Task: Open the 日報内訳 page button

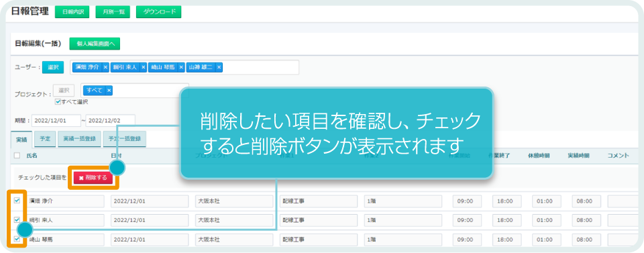Action: pyautogui.click(x=72, y=12)
